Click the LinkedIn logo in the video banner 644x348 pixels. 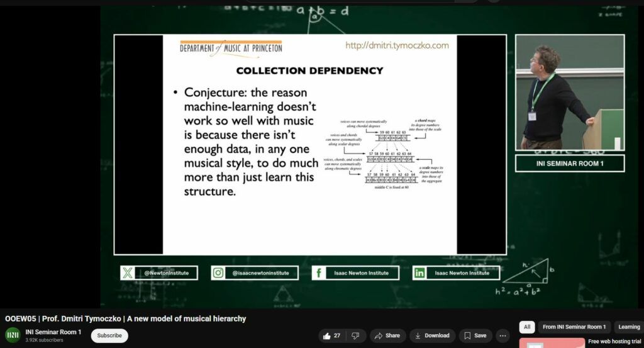coord(419,272)
